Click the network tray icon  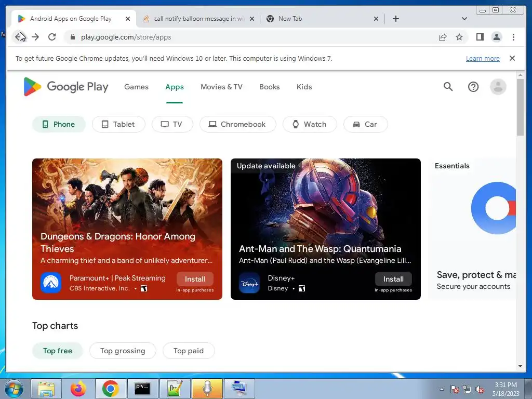point(467,390)
